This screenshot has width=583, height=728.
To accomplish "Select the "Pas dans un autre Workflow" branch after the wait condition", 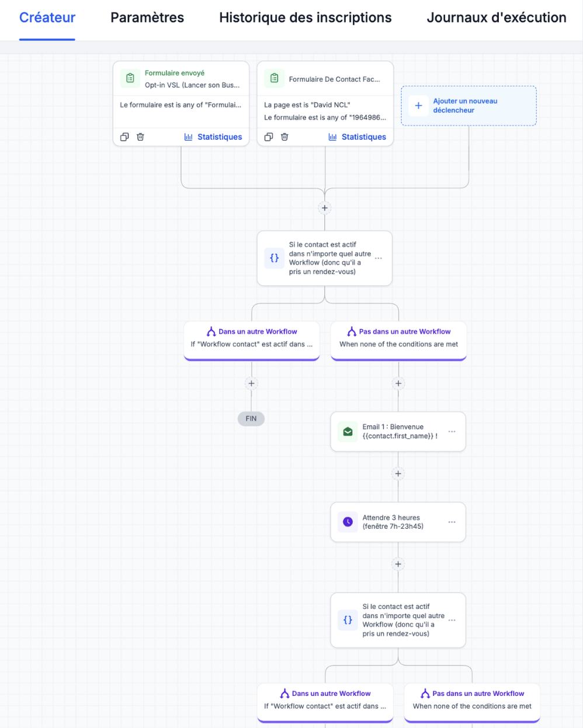I will click(472, 702).
